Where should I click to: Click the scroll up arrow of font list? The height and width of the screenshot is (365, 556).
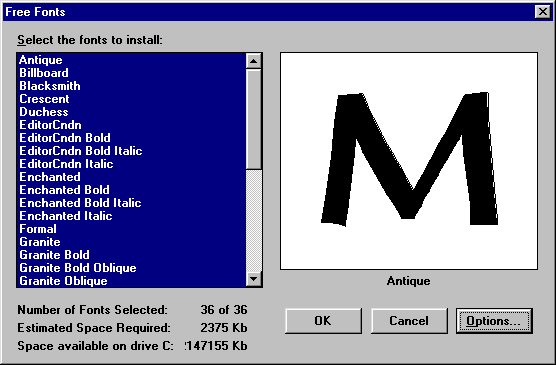pos(254,61)
